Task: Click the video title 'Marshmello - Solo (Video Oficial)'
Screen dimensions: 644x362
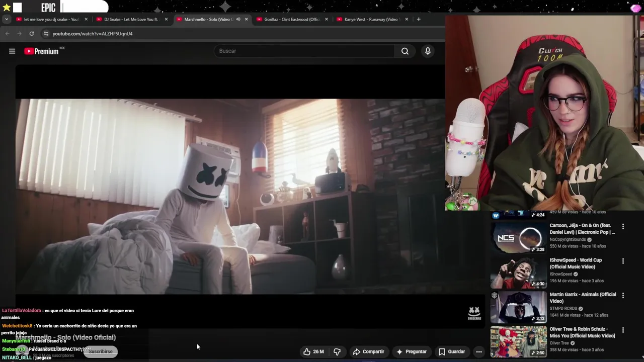Action: click(x=66, y=337)
